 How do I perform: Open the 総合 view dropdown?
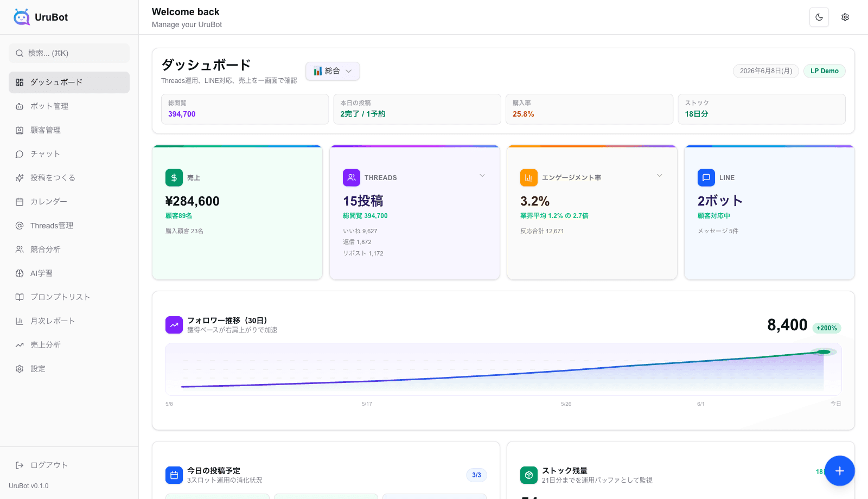pyautogui.click(x=333, y=71)
